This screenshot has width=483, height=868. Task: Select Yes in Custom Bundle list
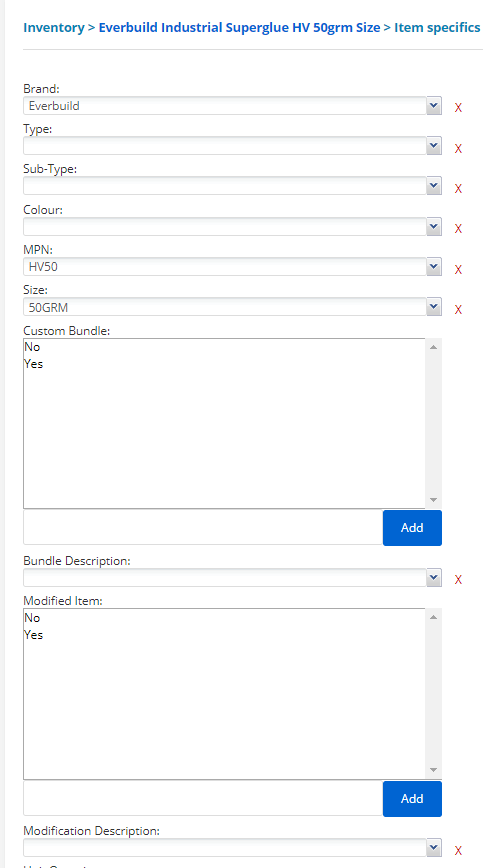pyautogui.click(x=34, y=364)
